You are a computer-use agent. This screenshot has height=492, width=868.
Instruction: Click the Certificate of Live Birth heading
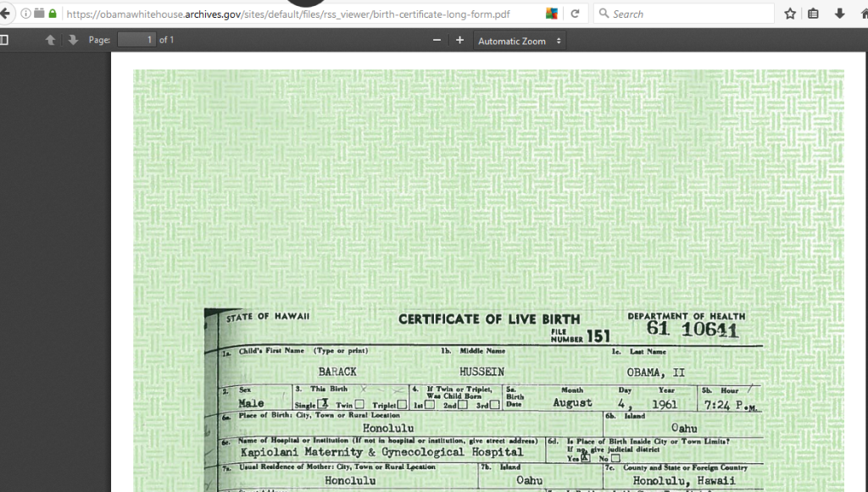coord(489,319)
